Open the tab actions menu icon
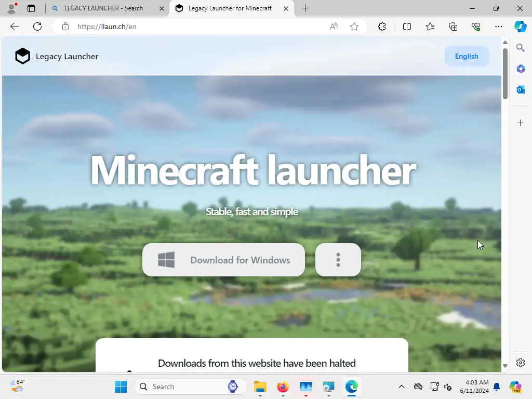Image resolution: width=532 pixels, height=399 pixels. (x=31, y=8)
